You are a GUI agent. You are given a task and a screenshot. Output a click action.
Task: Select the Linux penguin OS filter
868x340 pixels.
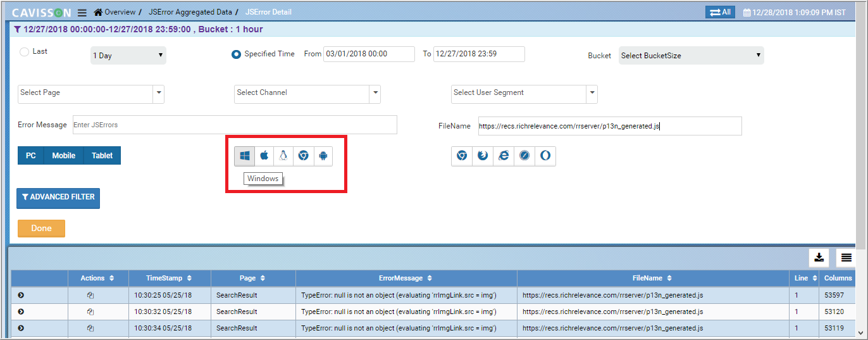click(283, 156)
